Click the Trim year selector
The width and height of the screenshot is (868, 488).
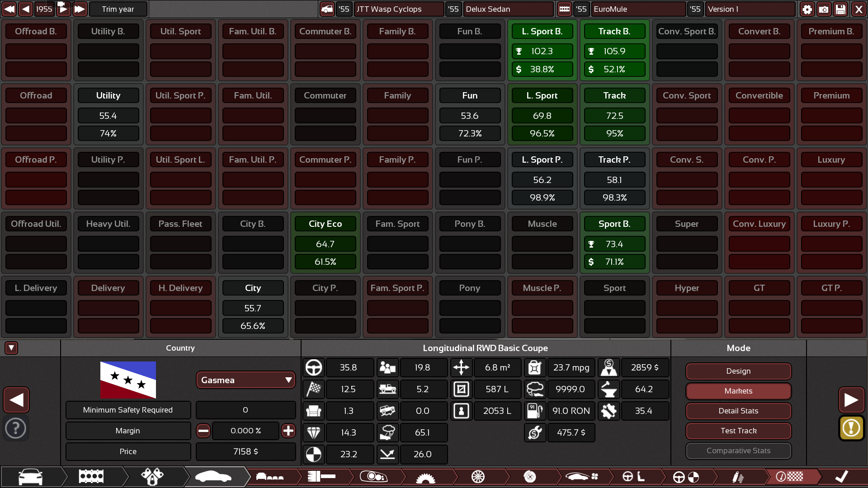[118, 9]
